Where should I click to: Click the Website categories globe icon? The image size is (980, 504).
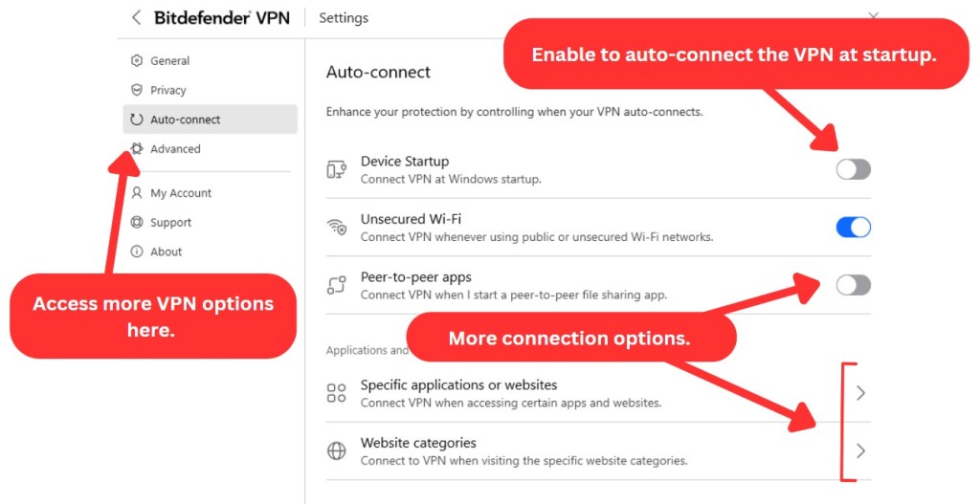coord(336,451)
